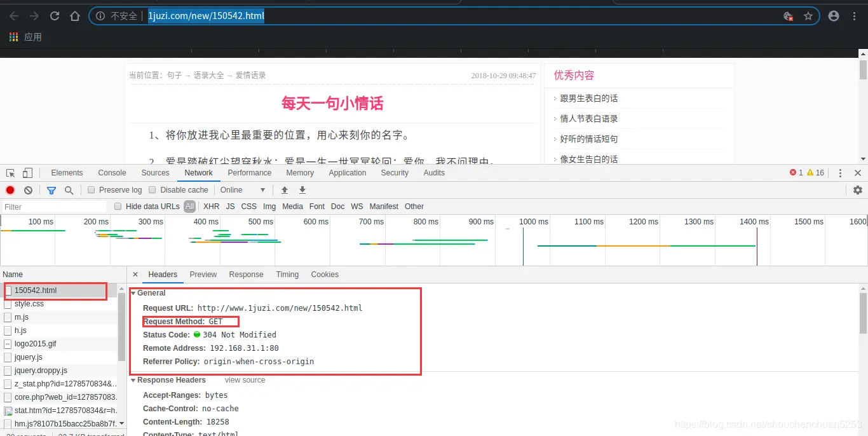Image resolution: width=868 pixels, height=436 pixels.
Task: Select the style.css request
Action: 31,303
